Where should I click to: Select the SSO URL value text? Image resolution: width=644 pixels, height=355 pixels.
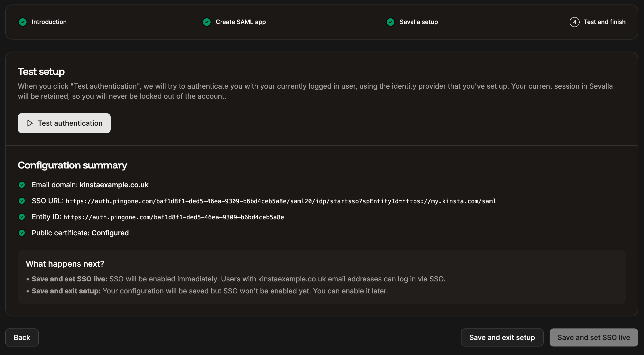pyautogui.click(x=280, y=201)
